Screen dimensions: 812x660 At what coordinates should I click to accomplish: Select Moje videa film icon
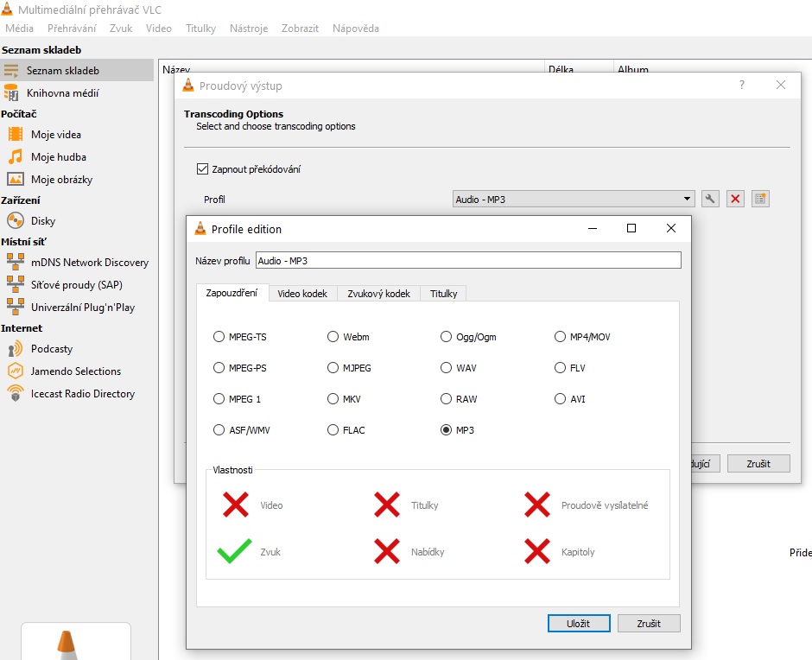(x=16, y=135)
